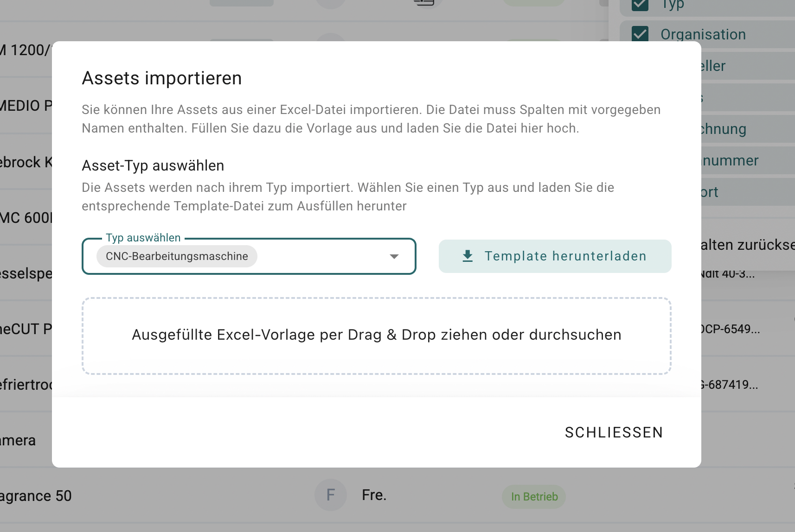Open the Typ auswählen dropdown arrow

394,257
